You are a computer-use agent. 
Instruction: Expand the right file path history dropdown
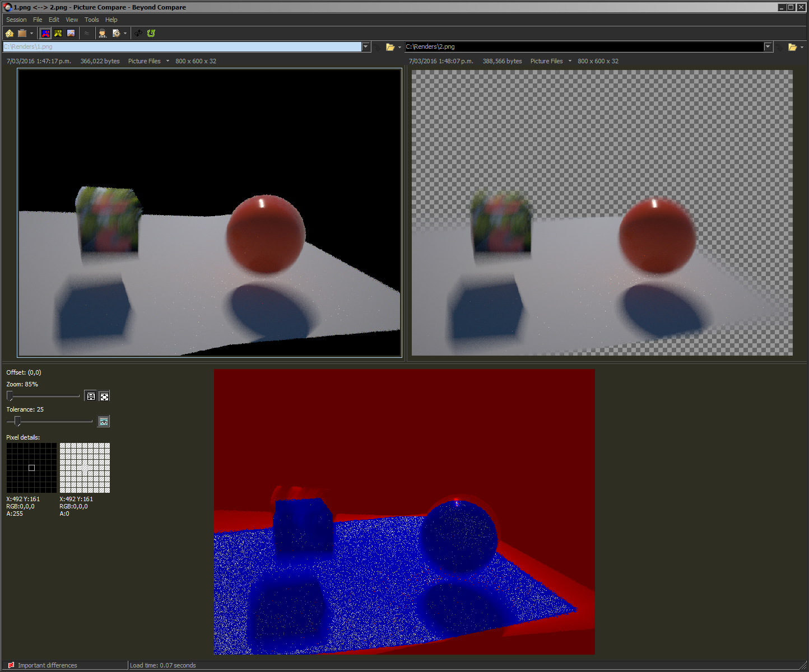(x=768, y=47)
